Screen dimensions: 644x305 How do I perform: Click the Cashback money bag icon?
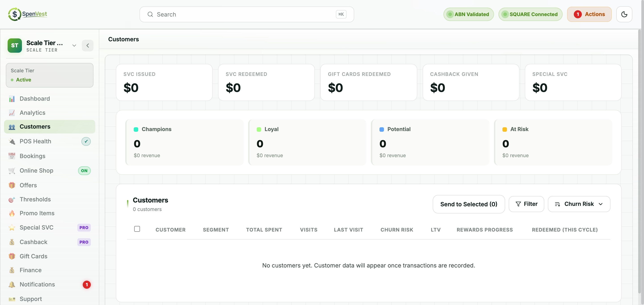(x=12, y=242)
